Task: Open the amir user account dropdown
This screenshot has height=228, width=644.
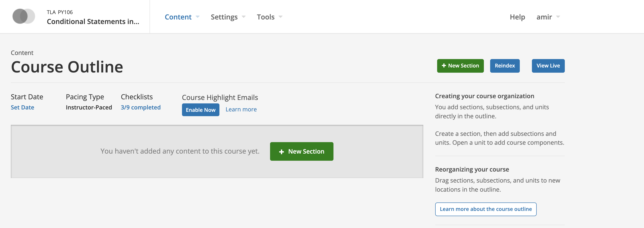Action: coord(548,17)
